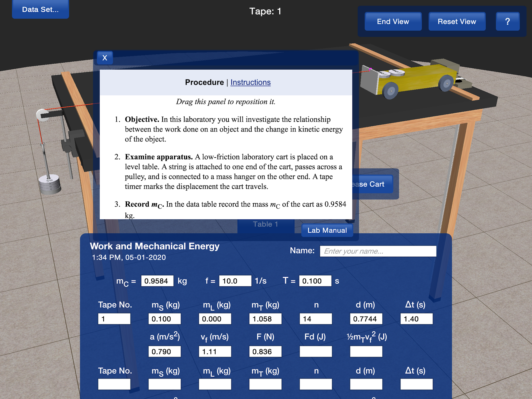Click the vf field showing 1.11
This screenshot has height=399, width=532.
pos(215,352)
